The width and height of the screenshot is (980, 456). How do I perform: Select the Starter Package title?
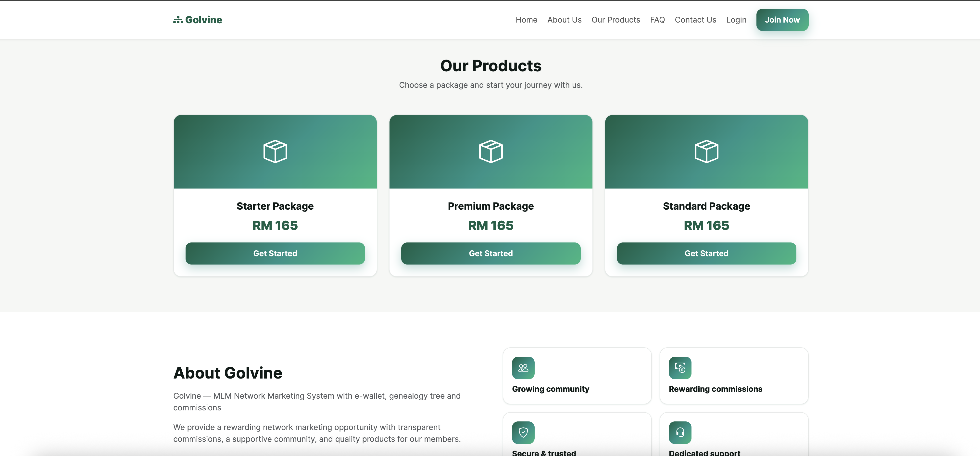click(x=275, y=206)
